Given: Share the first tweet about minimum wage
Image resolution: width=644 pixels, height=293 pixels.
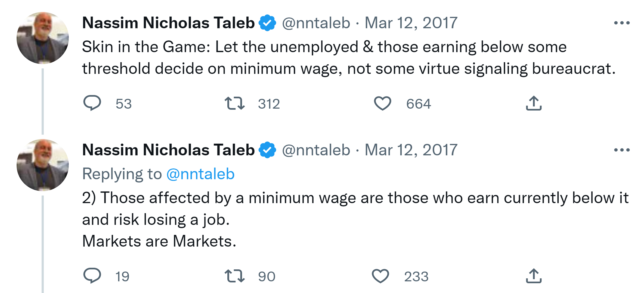Looking at the screenshot, I should [x=534, y=103].
